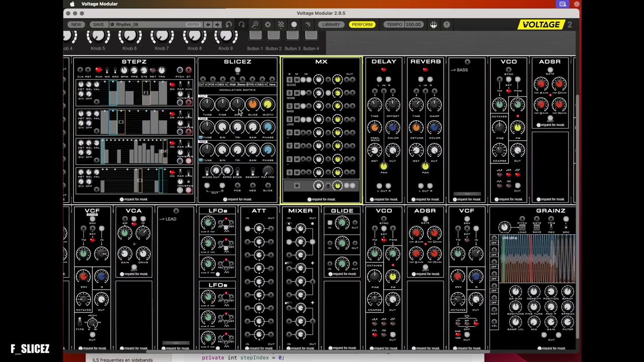The height and width of the screenshot is (362, 644).
Task: Flip the MD switch on STEPZ
Action: click(107, 70)
